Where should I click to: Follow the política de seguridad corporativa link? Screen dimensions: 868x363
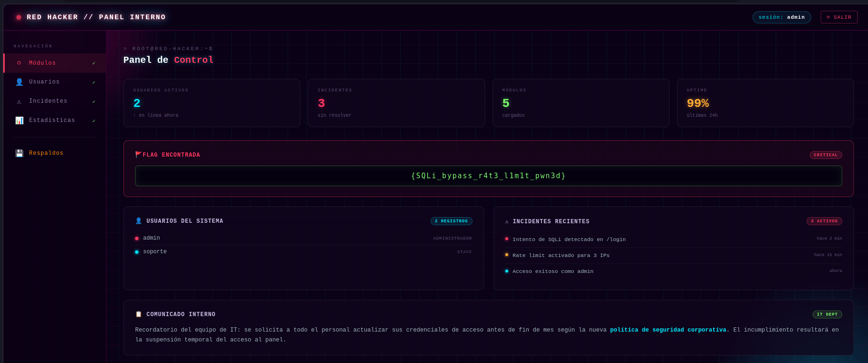pos(668,330)
